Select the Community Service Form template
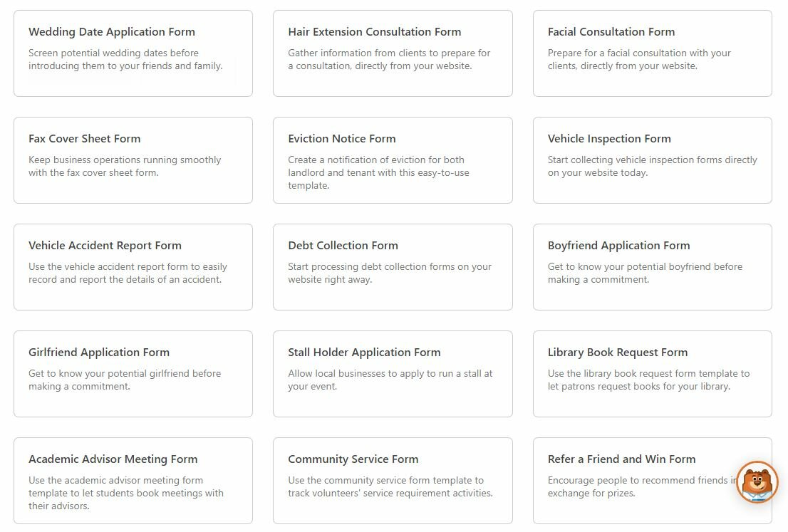The image size is (788, 532). pyautogui.click(x=393, y=477)
